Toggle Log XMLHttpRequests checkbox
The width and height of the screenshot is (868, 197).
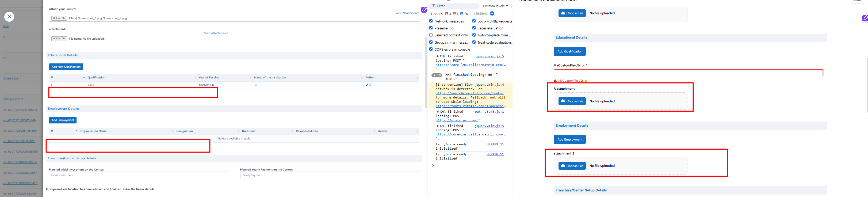pyautogui.click(x=474, y=21)
